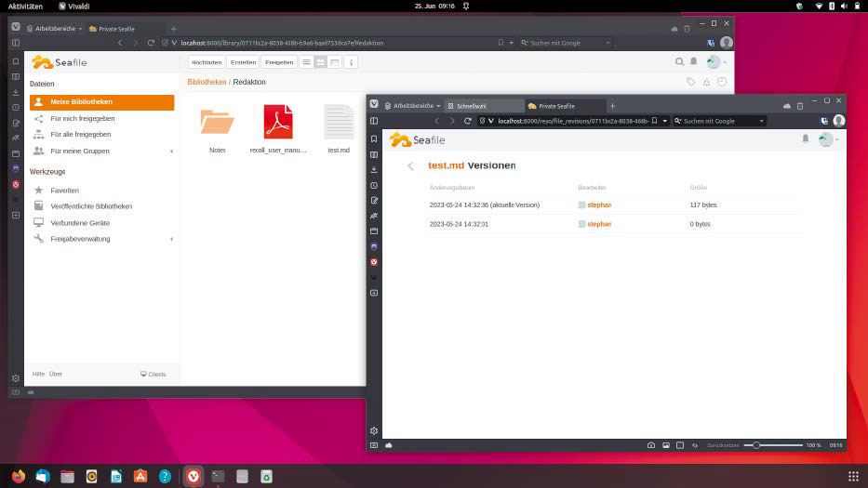This screenshot has width=868, height=488.
Task: Open Vivaldi settings gear in front window
Action: pos(374,430)
